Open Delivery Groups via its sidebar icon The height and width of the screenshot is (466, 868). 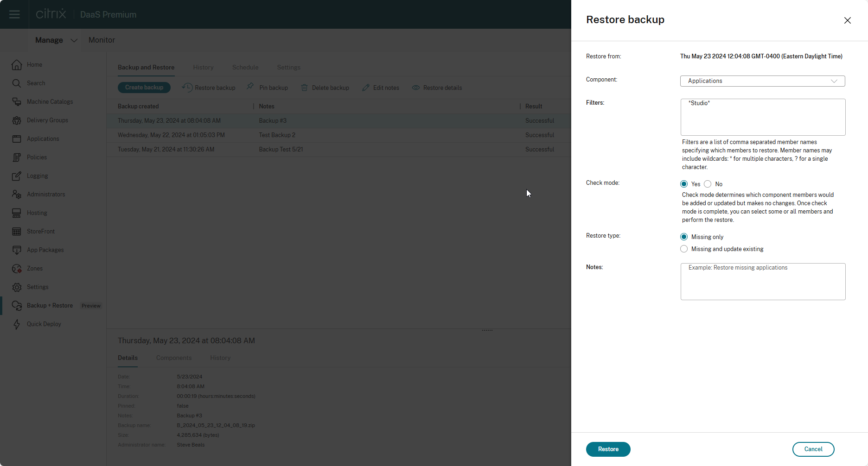(x=17, y=120)
